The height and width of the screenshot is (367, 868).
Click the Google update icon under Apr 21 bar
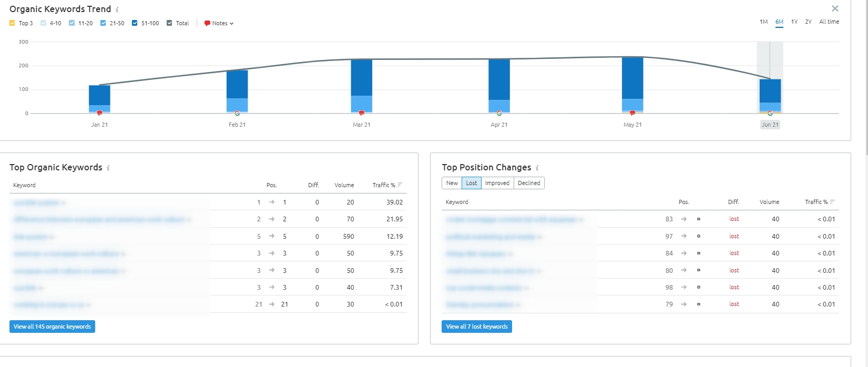point(499,113)
